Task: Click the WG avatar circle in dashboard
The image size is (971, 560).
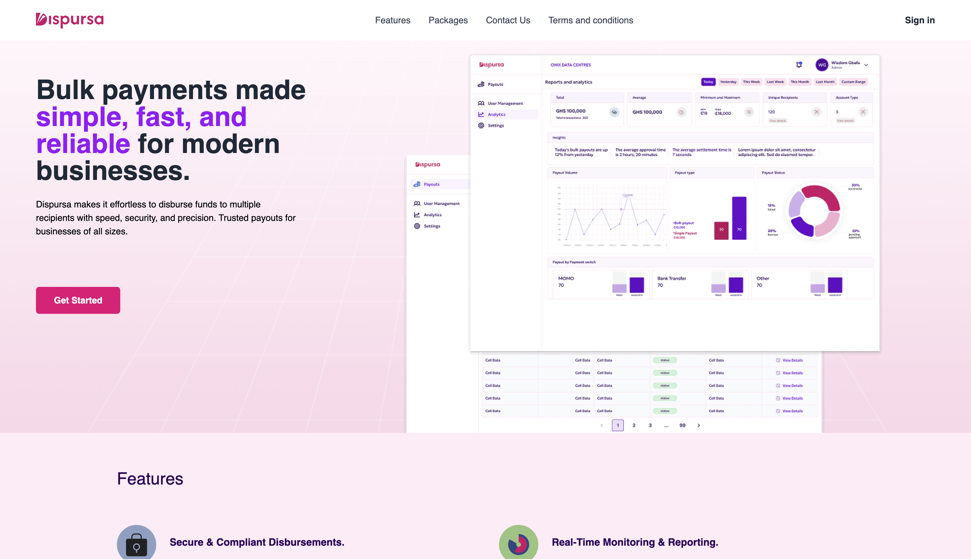Action: pyautogui.click(x=822, y=65)
